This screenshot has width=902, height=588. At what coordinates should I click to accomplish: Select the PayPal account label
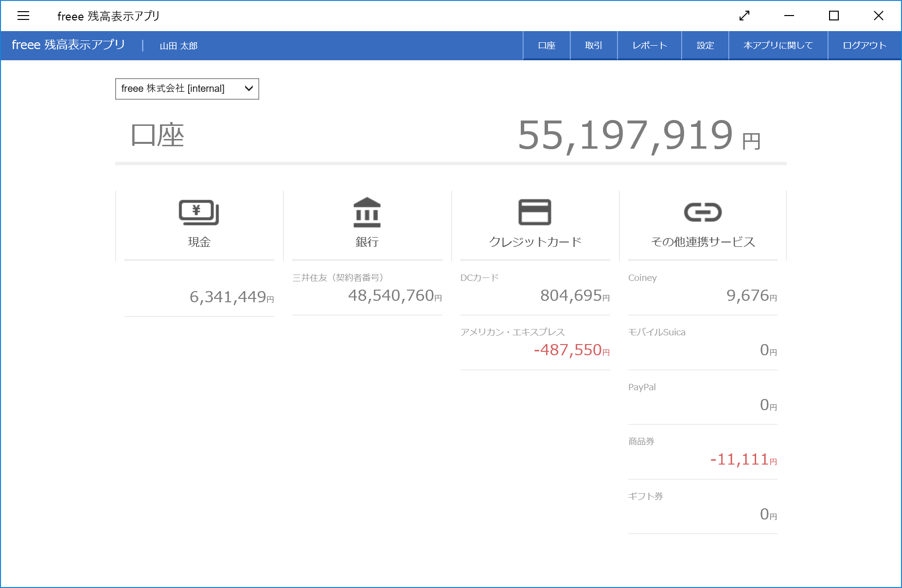(x=642, y=387)
